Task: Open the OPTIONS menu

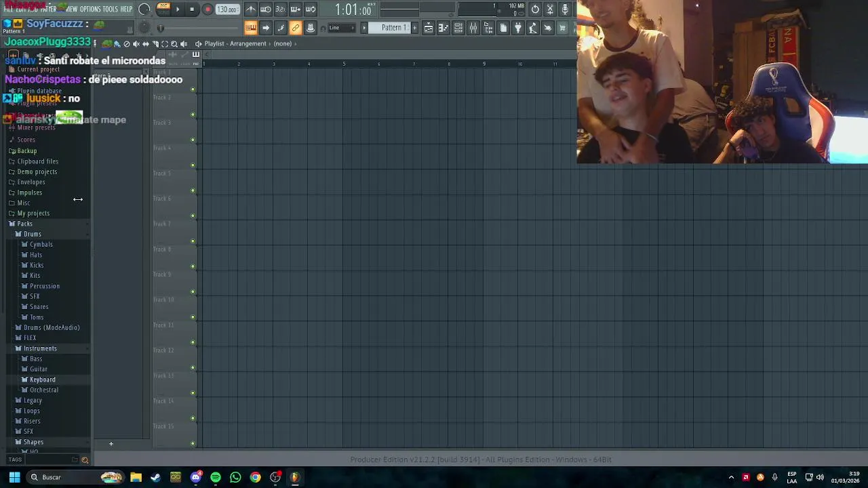Action: tap(90, 9)
